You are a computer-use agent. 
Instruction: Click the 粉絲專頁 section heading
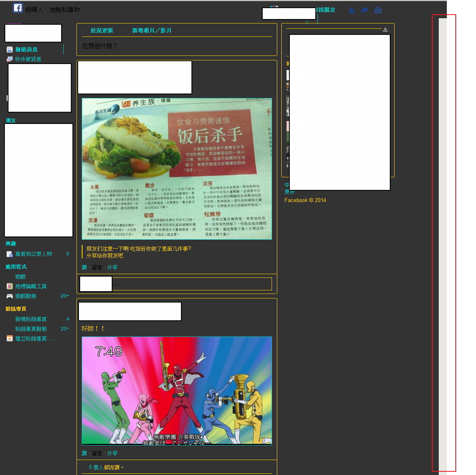16,309
